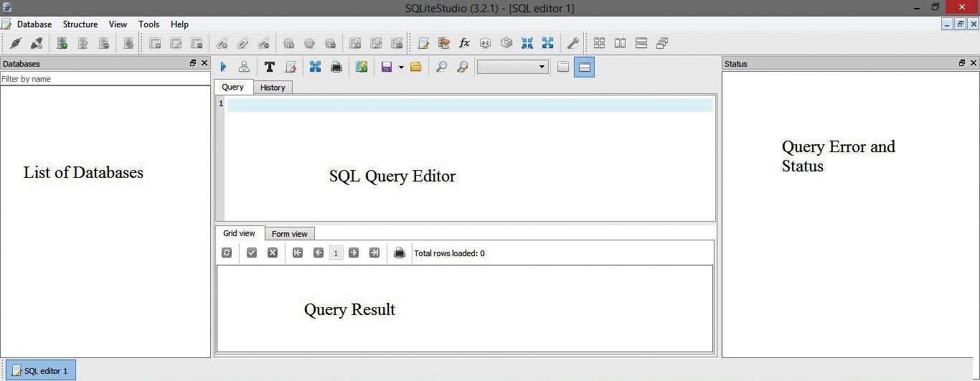Open configuration with the wrench icon

[x=573, y=43]
